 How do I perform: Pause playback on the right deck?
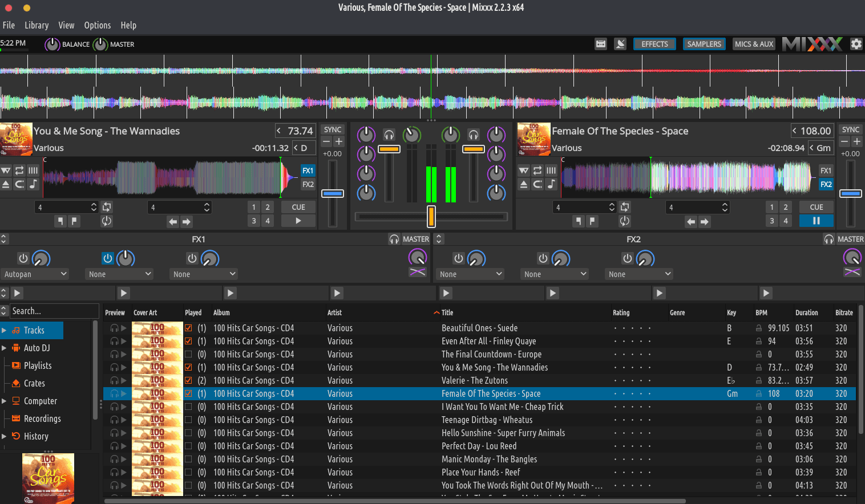(817, 221)
